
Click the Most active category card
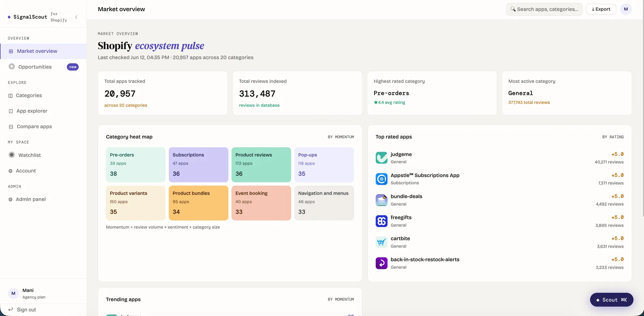pyautogui.click(x=567, y=93)
